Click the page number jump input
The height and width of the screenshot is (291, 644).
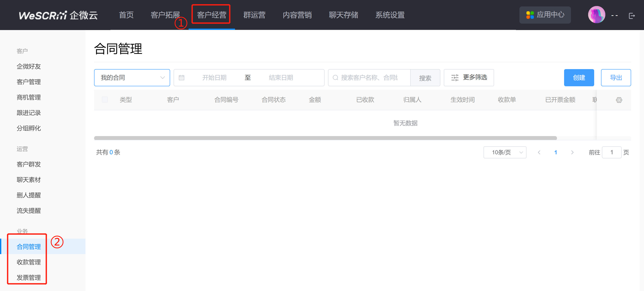(x=611, y=152)
